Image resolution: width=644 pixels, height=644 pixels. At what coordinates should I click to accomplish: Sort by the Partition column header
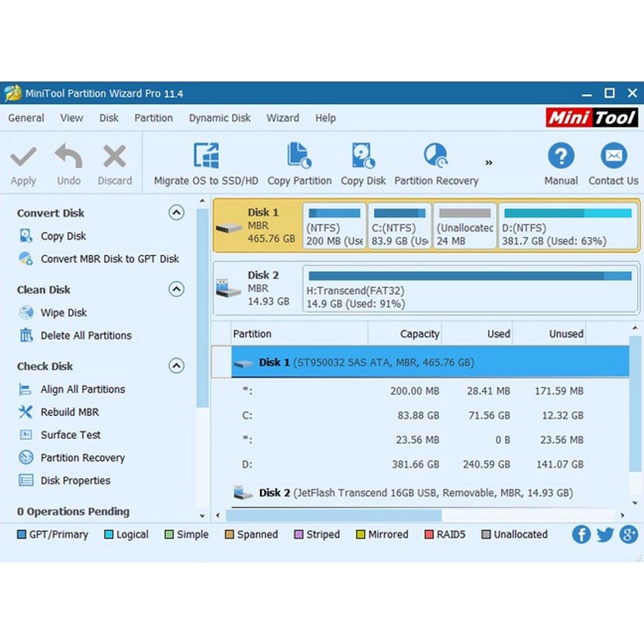[299, 334]
